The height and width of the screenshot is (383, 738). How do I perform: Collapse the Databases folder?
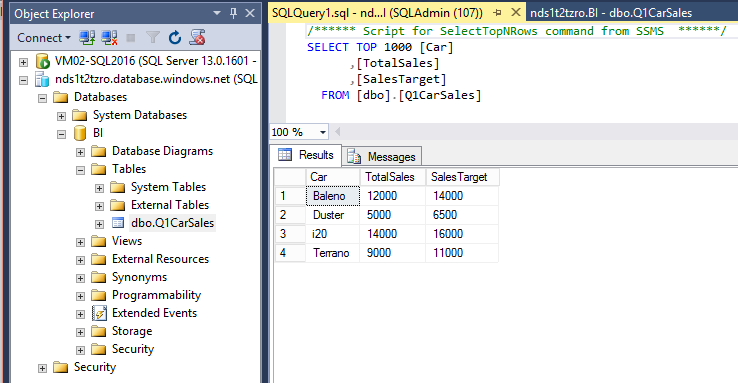point(42,98)
